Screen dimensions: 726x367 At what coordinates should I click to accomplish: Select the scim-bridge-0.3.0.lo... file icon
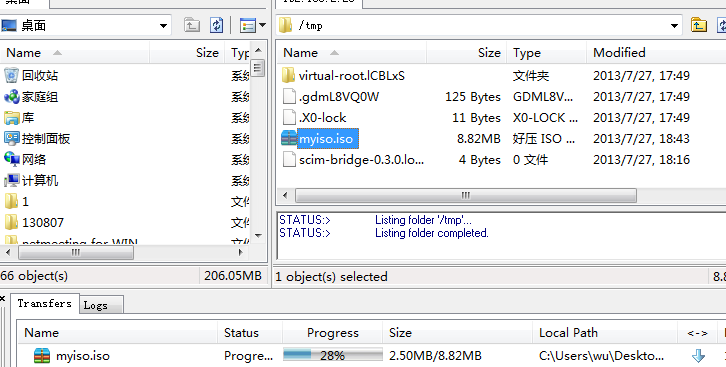point(289,160)
